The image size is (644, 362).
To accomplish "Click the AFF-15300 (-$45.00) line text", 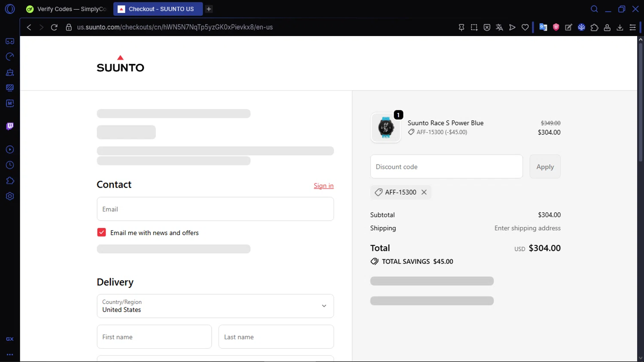I will 442,132.
